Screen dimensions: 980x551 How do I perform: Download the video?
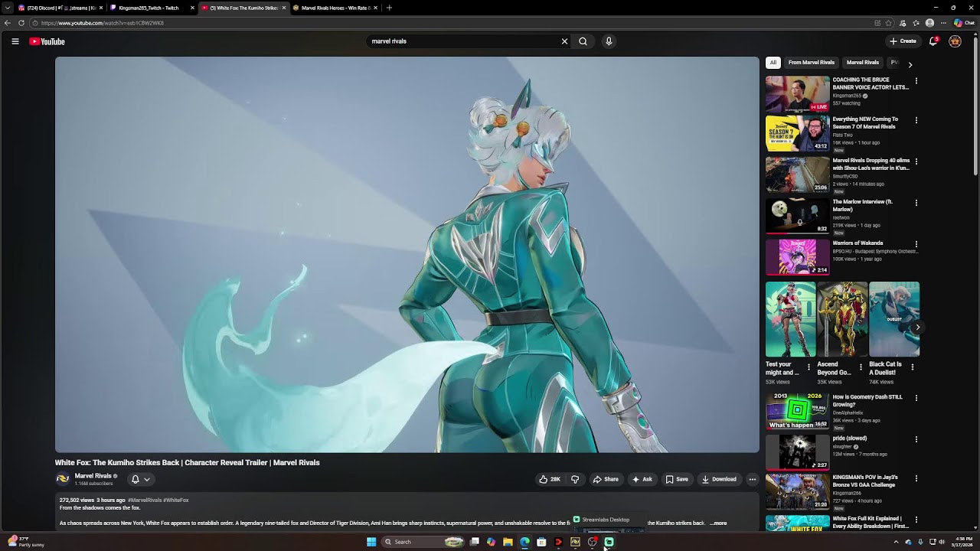point(719,479)
